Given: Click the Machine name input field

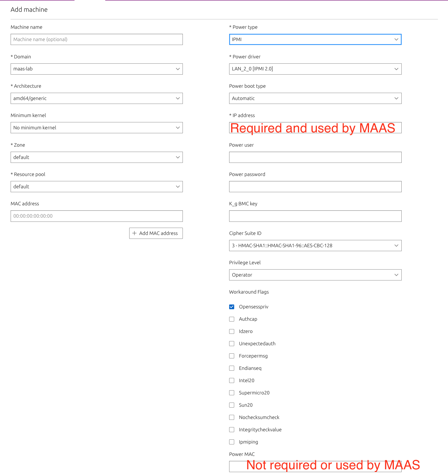Looking at the screenshot, I should [97, 39].
